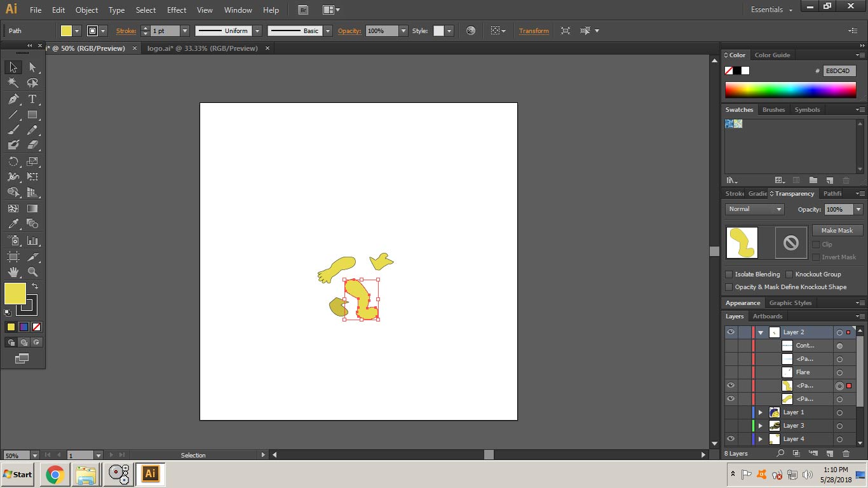Click the Make Mask button
Image resolution: width=868 pixels, height=488 pixels.
[x=837, y=231]
